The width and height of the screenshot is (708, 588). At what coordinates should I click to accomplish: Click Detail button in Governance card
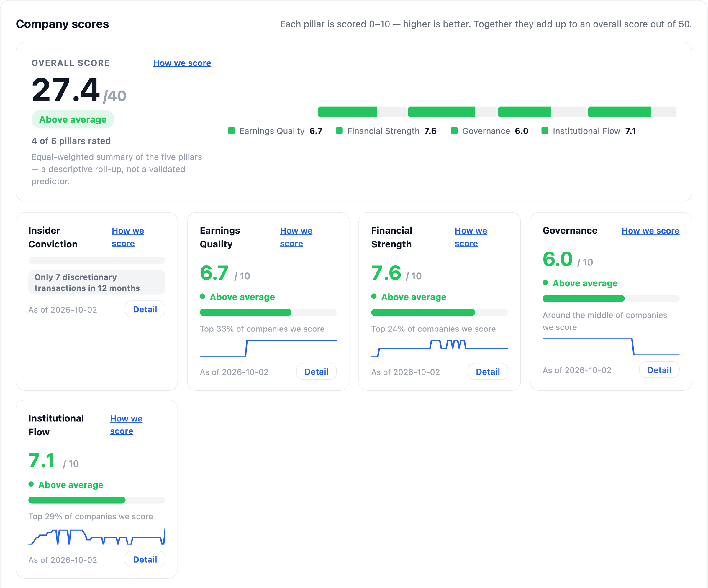[659, 370]
